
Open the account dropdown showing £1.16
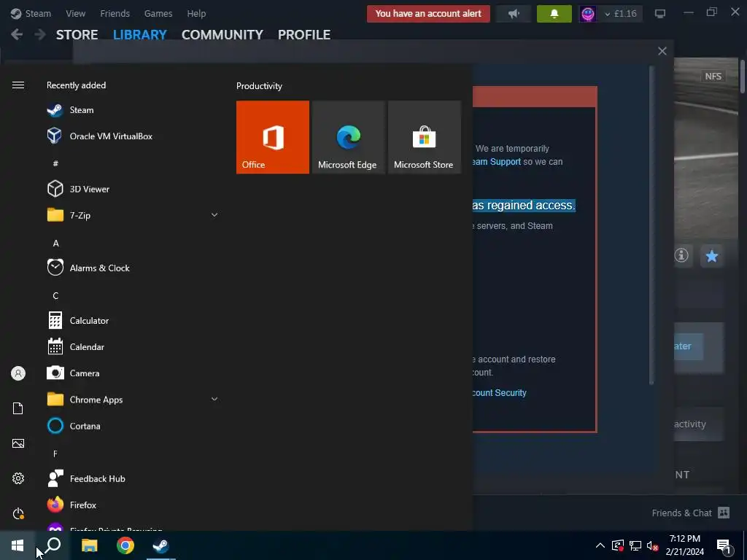[x=620, y=14]
